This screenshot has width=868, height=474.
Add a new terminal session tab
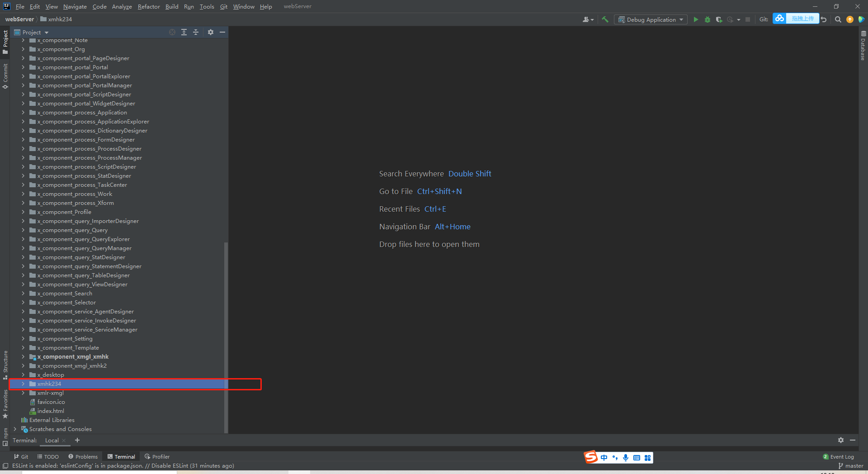[x=77, y=440]
